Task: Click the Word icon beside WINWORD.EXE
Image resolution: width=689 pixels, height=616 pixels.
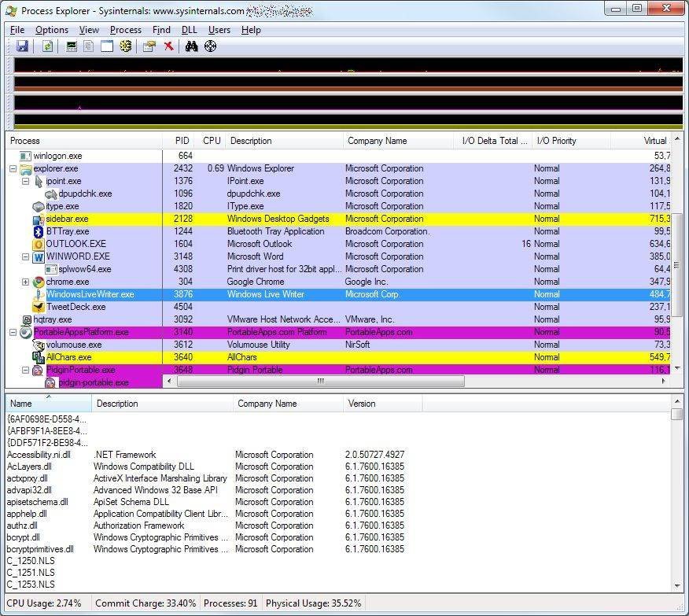Action: [39, 257]
